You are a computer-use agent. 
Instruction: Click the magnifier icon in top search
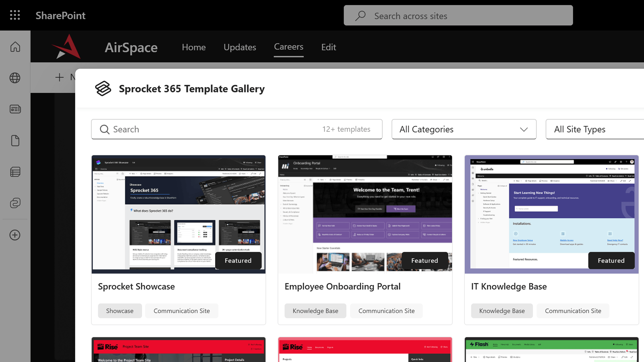pyautogui.click(x=360, y=16)
